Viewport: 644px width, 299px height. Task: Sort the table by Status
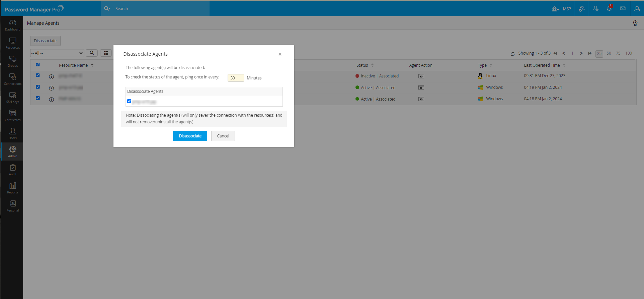(365, 65)
